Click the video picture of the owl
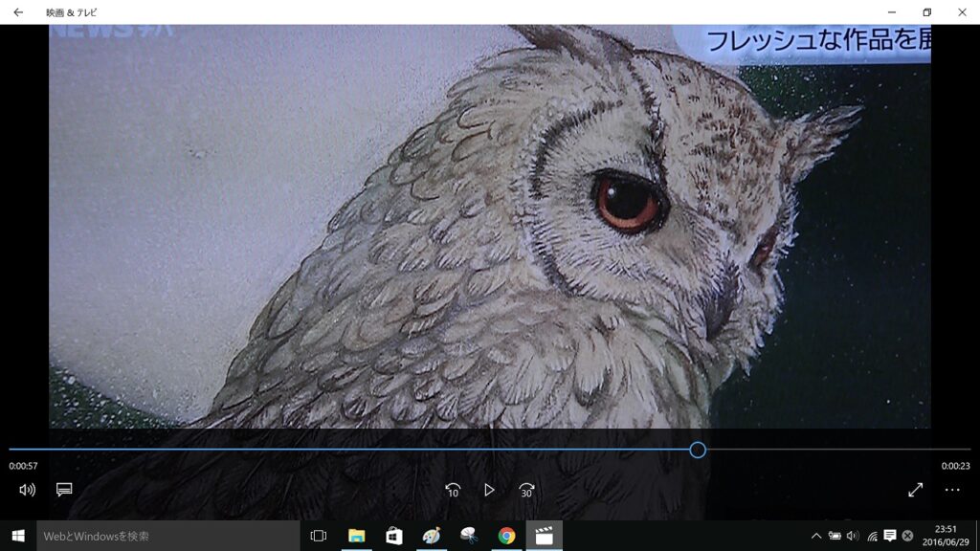The image size is (980, 551). pos(489,226)
